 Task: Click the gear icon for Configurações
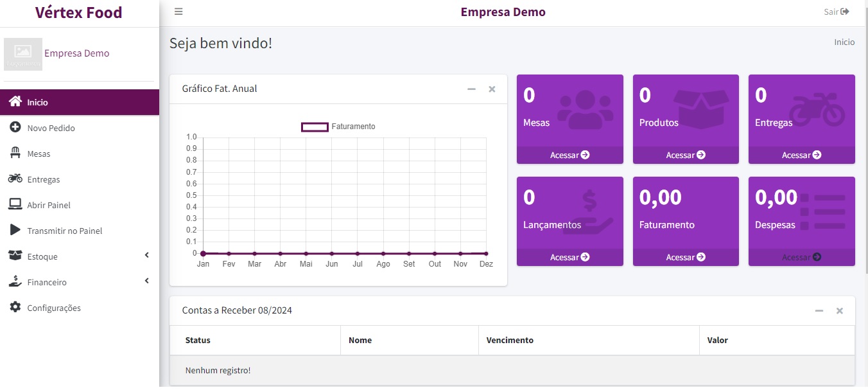click(x=15, y=308)
